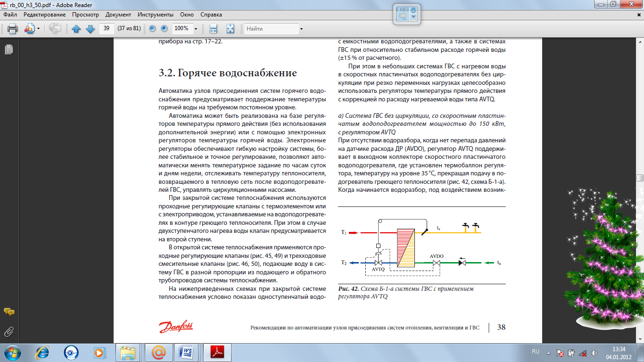Click the fit one full page icon
Image resolution: width=644 pixels, height=362 pixels.
coord(231,29)
